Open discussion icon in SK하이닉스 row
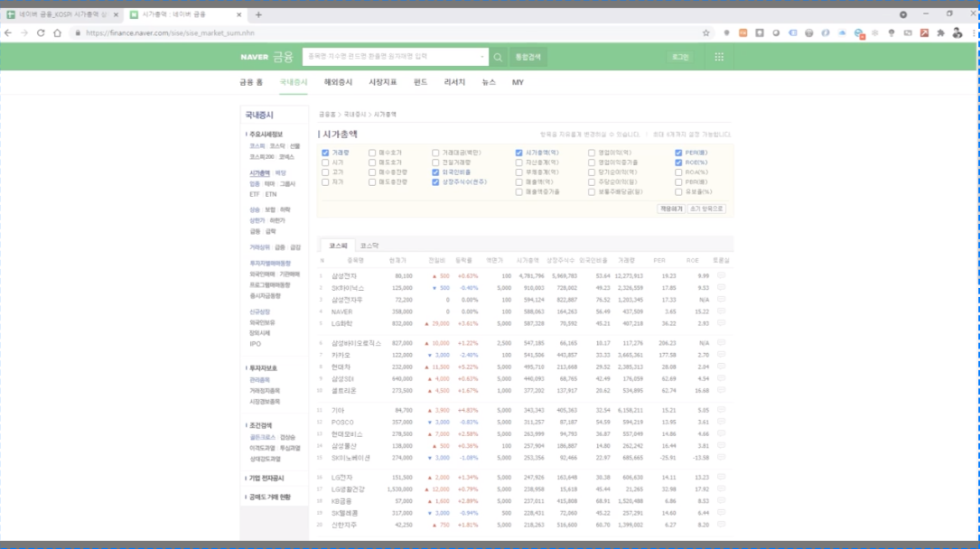This screenshot has width=980, height=549. pyautogui.click(x=722, y=287)
